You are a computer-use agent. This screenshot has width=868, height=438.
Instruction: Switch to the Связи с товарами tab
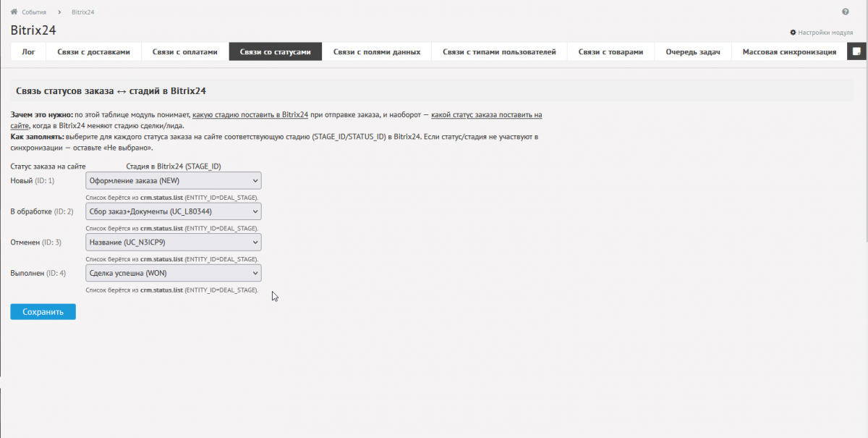[610, 52]
